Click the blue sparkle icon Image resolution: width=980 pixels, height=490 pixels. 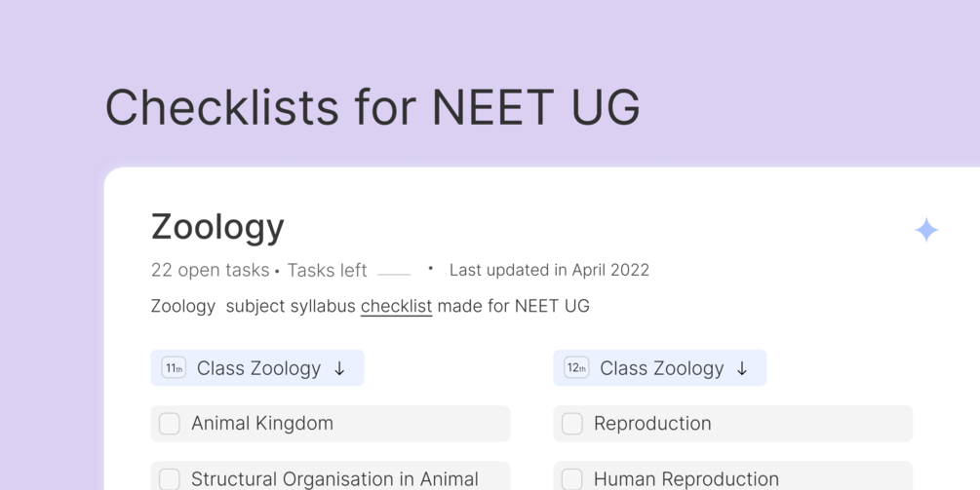click(926, 230)
